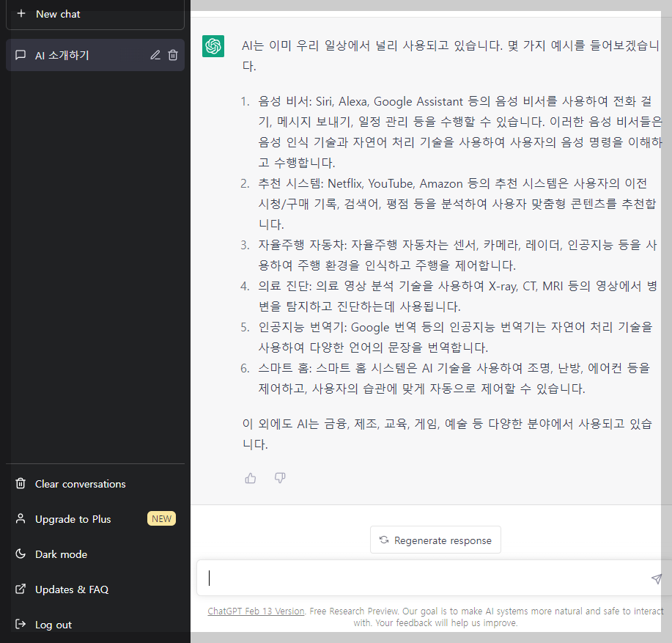Screen dimensions: 672x643
Task: Click the ChatGPT logo avatar
Action: 213,46
